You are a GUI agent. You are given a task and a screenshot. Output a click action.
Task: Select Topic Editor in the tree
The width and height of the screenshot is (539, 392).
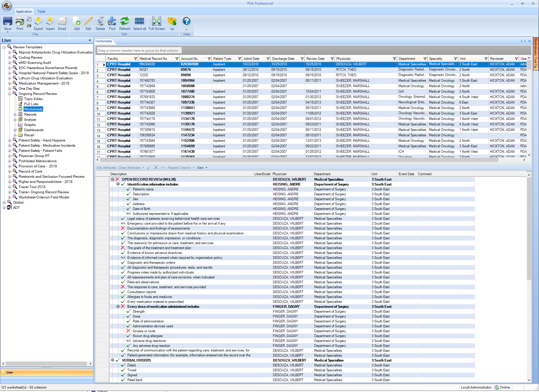(33, 99)
